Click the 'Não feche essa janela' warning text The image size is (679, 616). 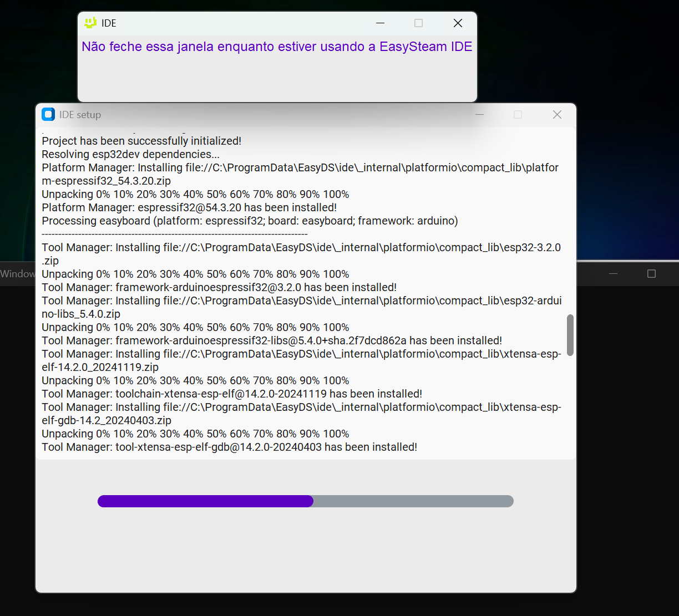coord(277,47)
